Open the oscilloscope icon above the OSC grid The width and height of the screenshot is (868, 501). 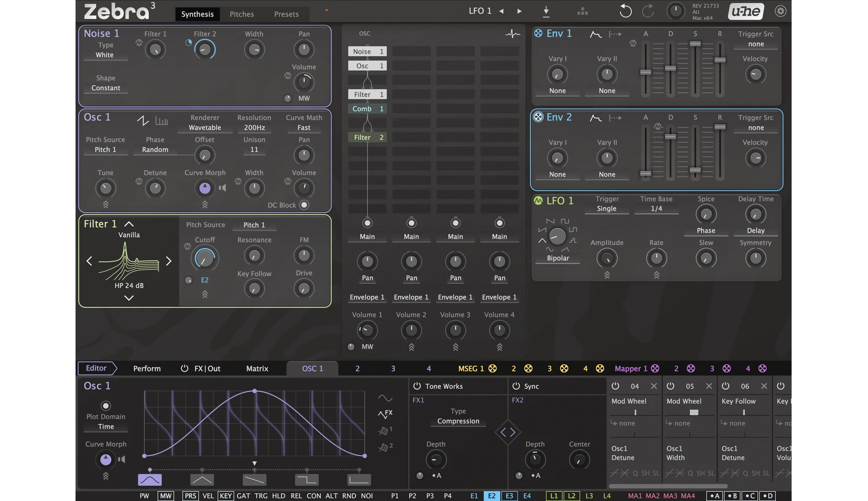click(513, 33)
